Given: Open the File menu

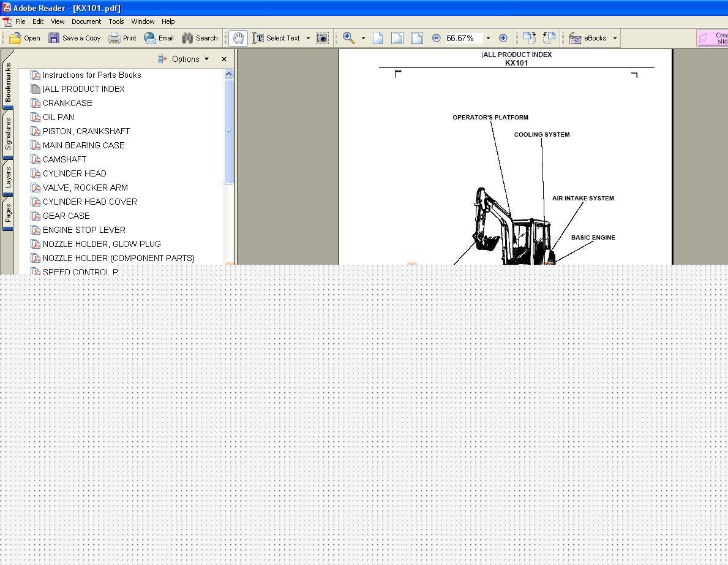Looking at the screenshot, I should 20,21.
